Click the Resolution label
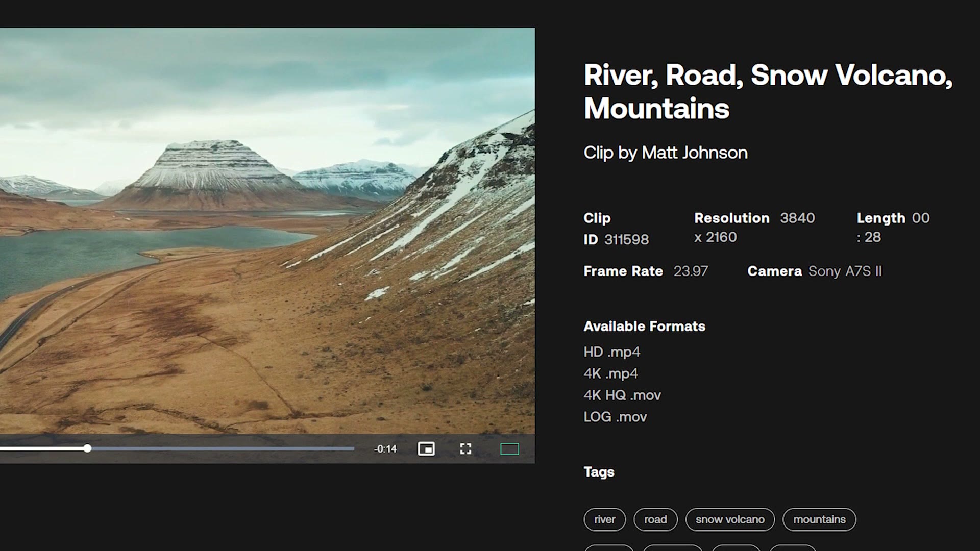980x551 pixels. coord(731,218)
